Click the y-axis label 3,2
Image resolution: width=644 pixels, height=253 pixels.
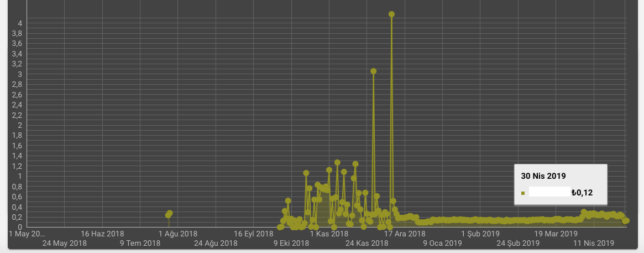click(17, 64)
